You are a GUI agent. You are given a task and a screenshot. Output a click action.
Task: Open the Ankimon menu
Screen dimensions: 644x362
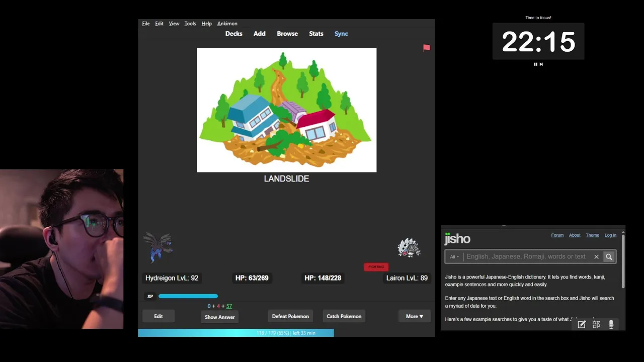click(227, 24)
